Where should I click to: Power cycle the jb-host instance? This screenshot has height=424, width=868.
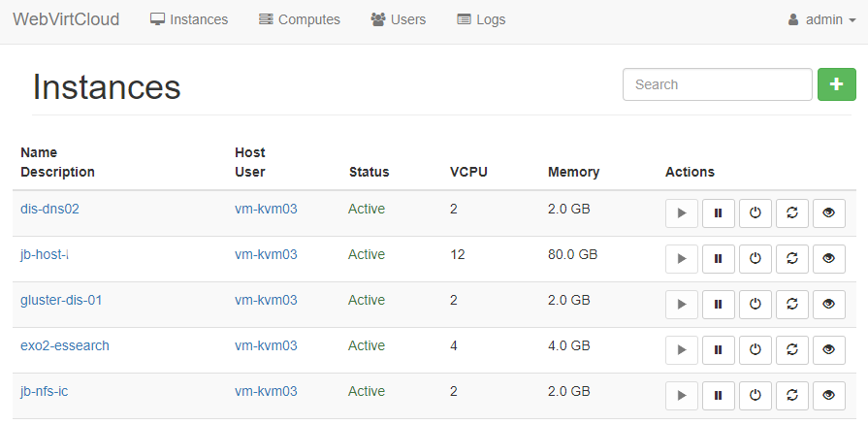click(x=792, y=259)
